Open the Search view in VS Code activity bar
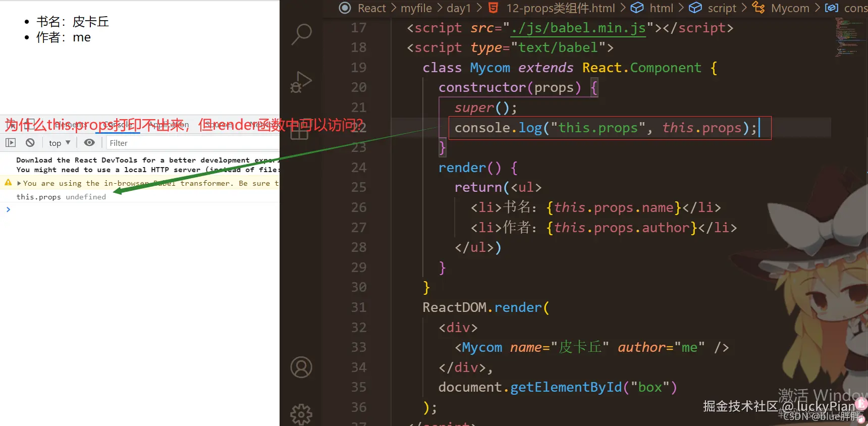868x426 pixels. click(x=302, y=35)
